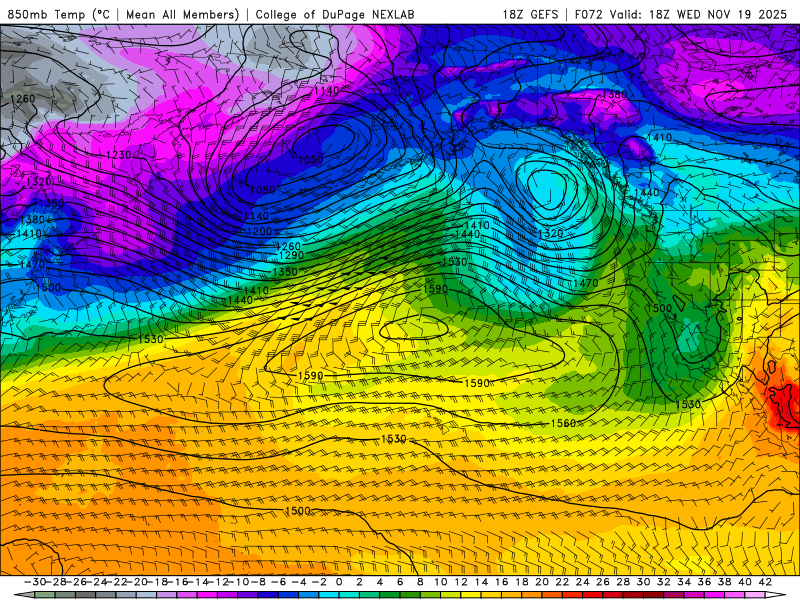Click the '-30' color scale label
Screen dimensions: 800x600
pos(35,582)
